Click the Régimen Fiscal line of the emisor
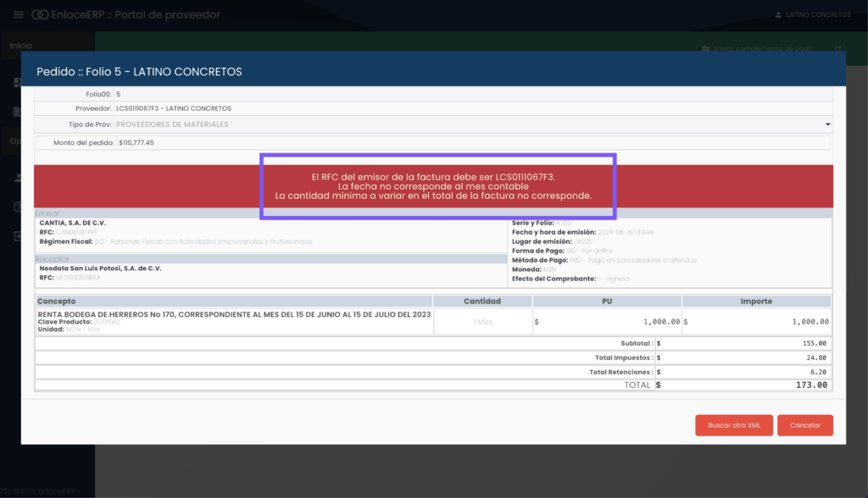This screenshot has width=868, height=498. click(175, 242)
